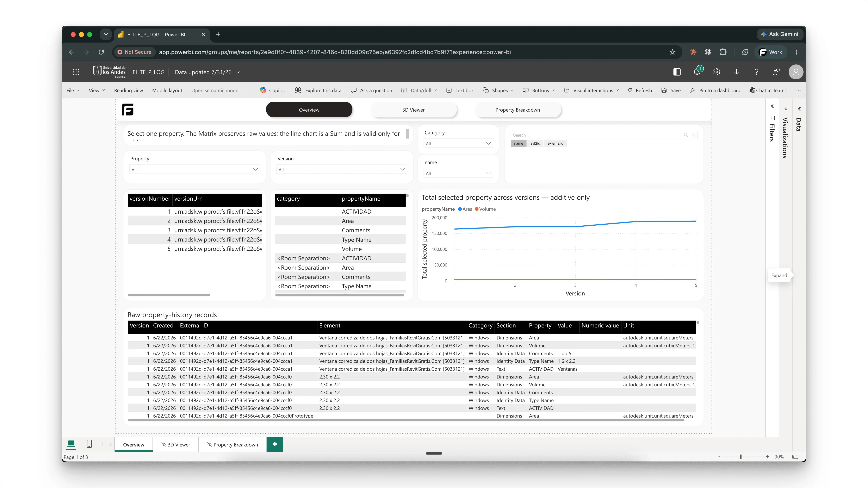868x488 pixels.
Task: Click the Area legend color marker
Action: (460, 209)
